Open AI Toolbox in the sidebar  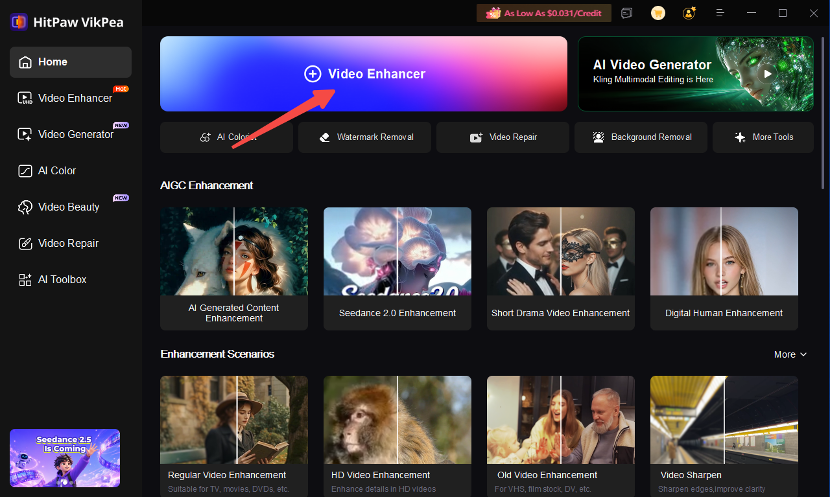[70, 279]
